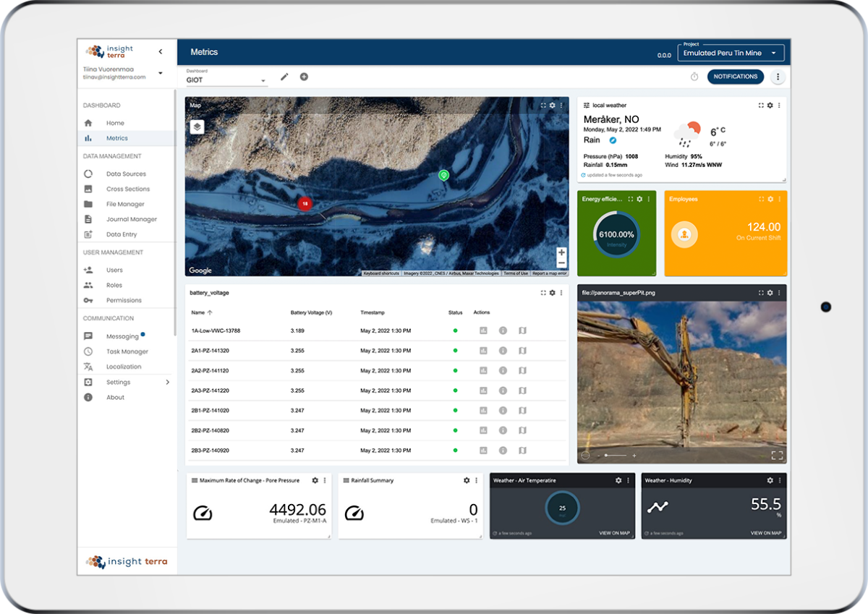The image size is (868, 614).
Task: Show info for 2A1-PZ-141320 sensor
Action: tap(503, 351)
